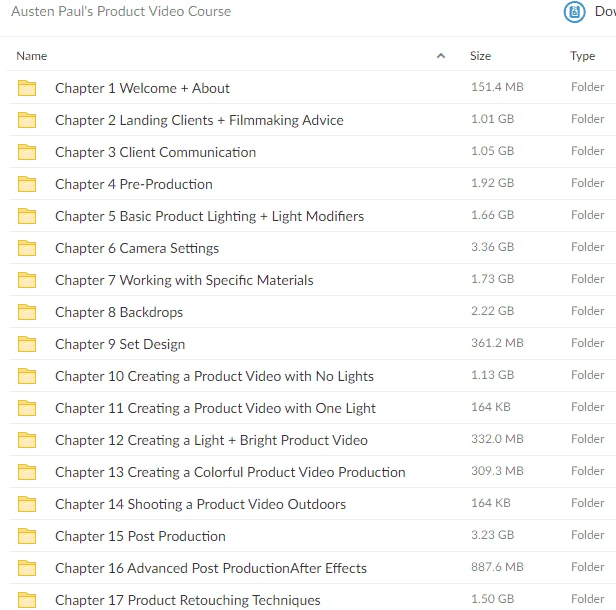This screenshot has height=610, width=616.
Task: Click the 1.50 GB size value
Action: pos(492,599)
